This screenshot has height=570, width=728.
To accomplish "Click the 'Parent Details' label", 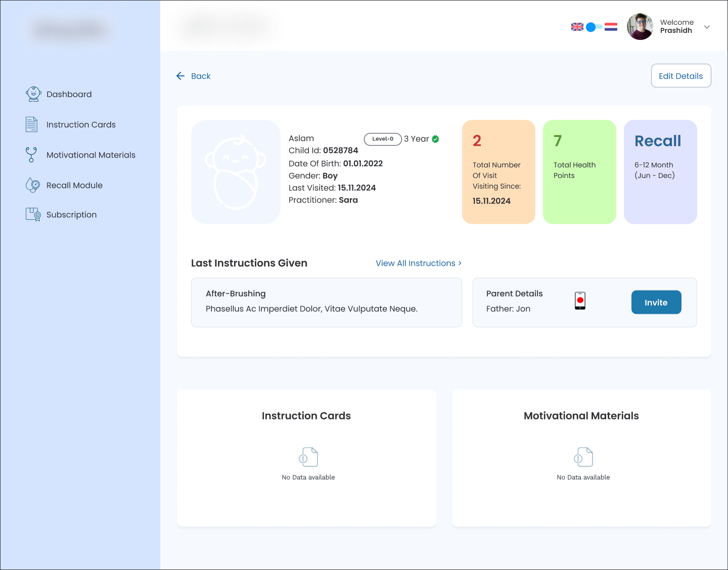I will 514,294.
